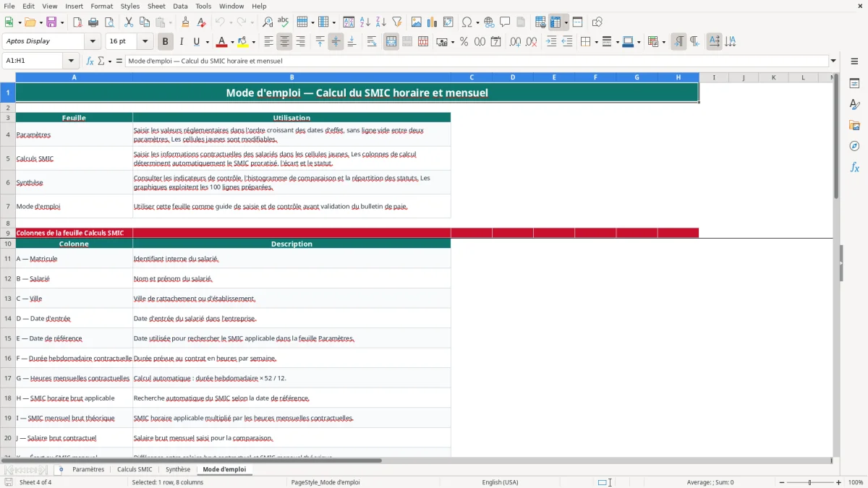Select column B header
Viewport: 868px width, 488px height.
tap(292, 77)
